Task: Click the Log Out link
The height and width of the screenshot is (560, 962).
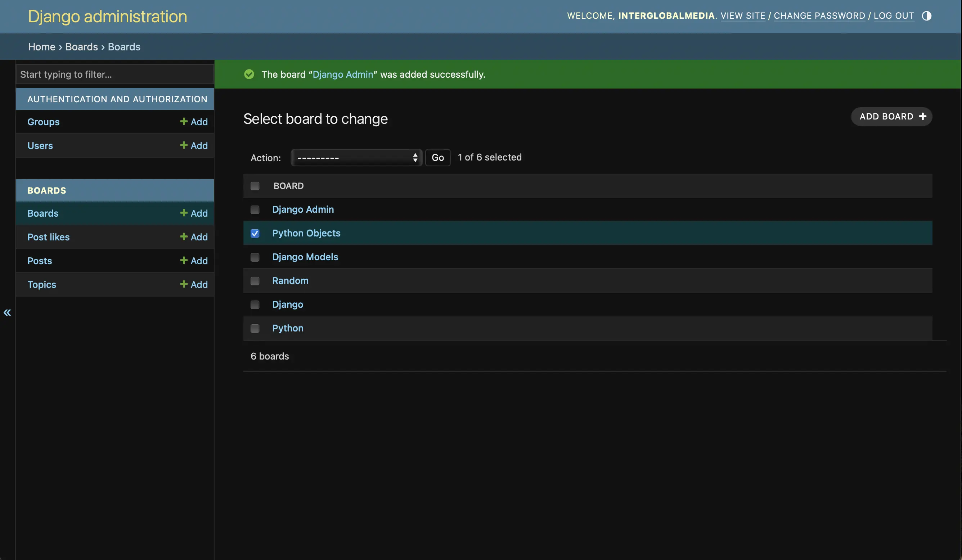Action: click(894, 16)
